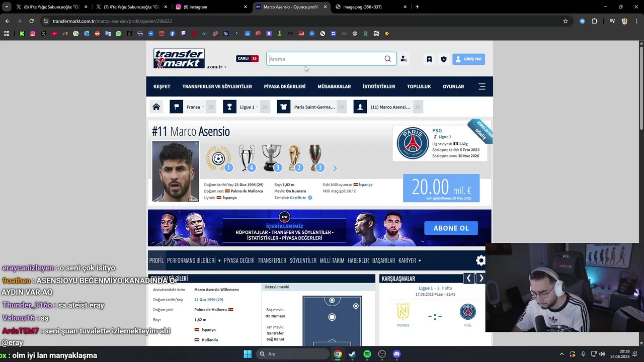Reload the page
This screenshot has width=644, height=362.
pos(31,21)
